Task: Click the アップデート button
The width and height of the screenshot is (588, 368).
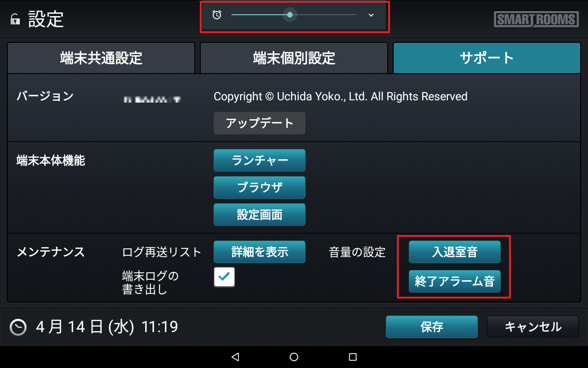Action: pyautogui.click(x=260, y=123)
